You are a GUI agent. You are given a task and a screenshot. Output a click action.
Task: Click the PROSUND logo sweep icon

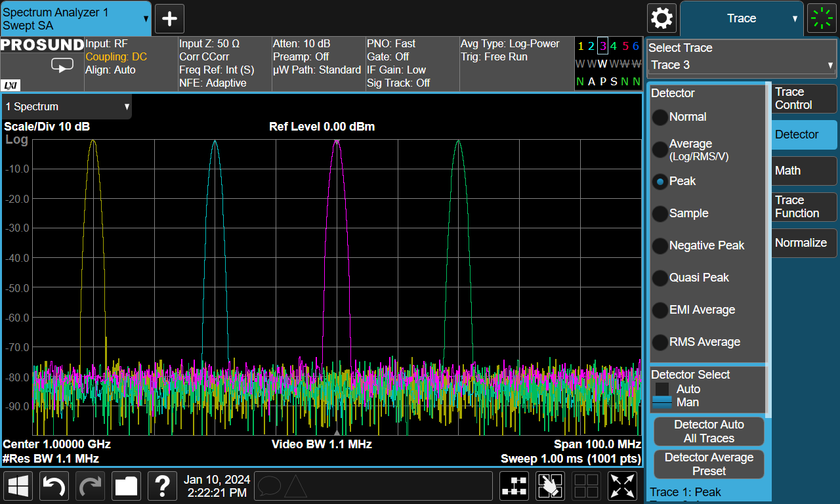[62, 66]
